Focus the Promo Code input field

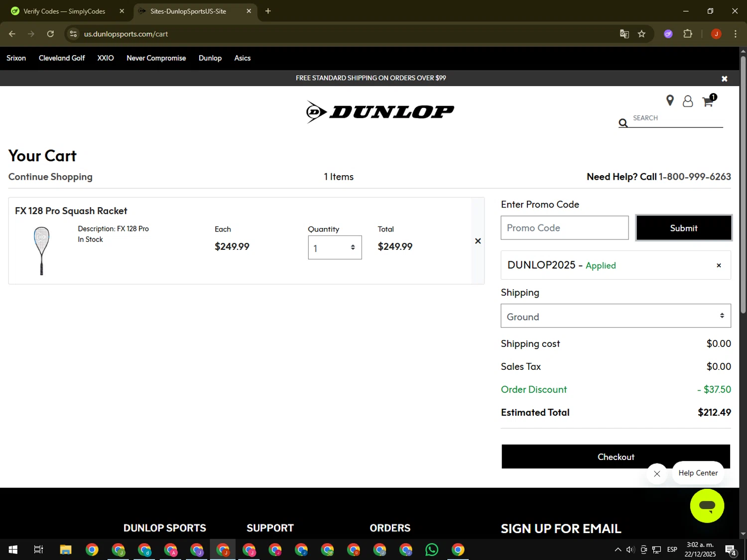coord(564,227)
